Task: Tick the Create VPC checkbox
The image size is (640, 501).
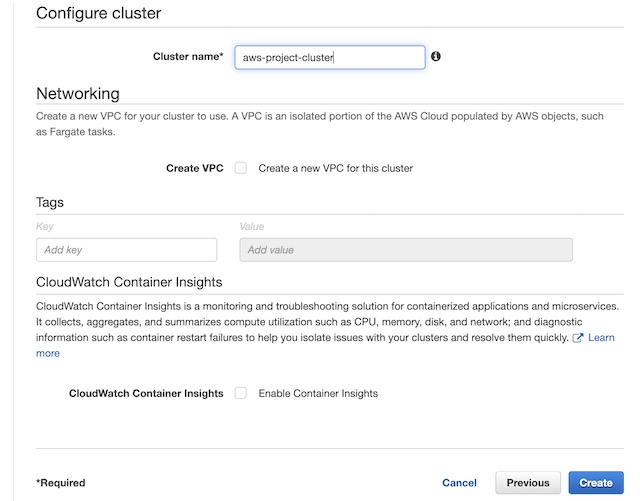Action: [x=241, y=168]
